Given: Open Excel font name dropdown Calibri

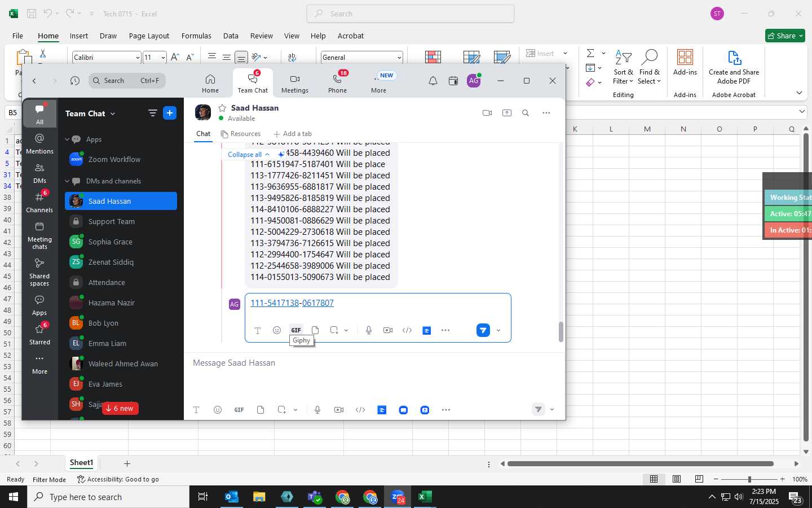Looking at the screenshot, I should point(137,58).
